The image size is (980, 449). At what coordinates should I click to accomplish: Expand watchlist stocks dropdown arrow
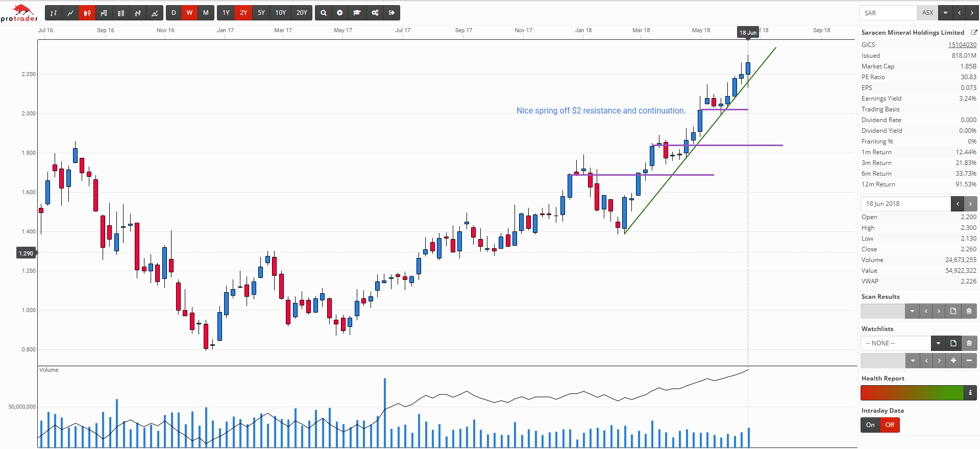pos(912,361)
